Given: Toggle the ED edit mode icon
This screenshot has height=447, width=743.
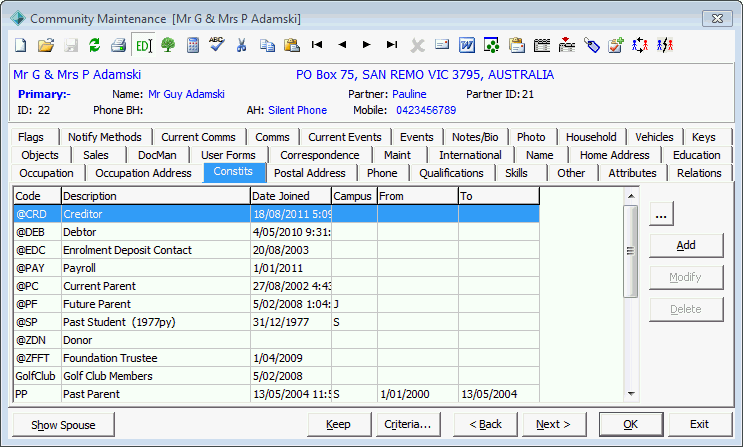Looking at the screenshot, I should [x=143, y=45].
